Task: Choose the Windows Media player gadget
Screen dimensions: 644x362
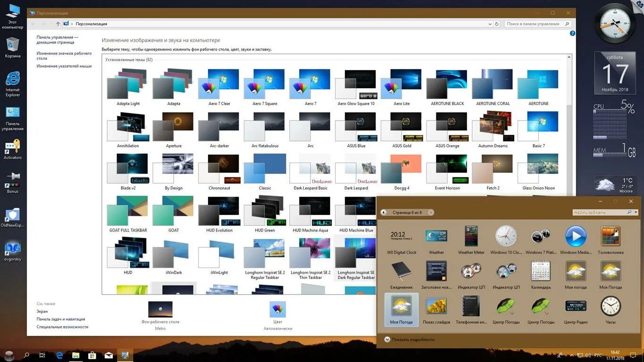Action: (x=576, y=240)
